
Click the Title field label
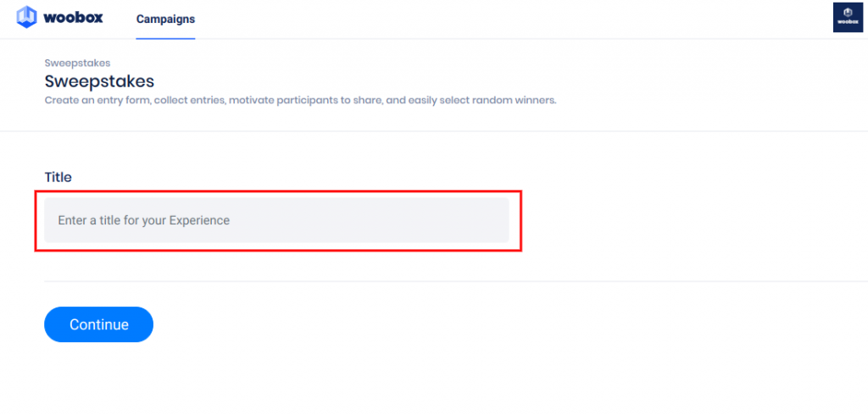pyautogui.click(x=58, y=177)
